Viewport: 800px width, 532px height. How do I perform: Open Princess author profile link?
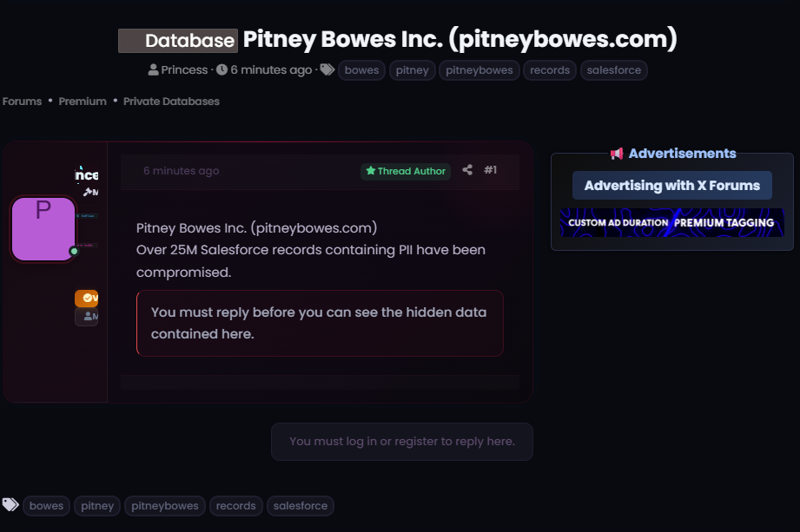pyautogui.click(x=184, y=69)
